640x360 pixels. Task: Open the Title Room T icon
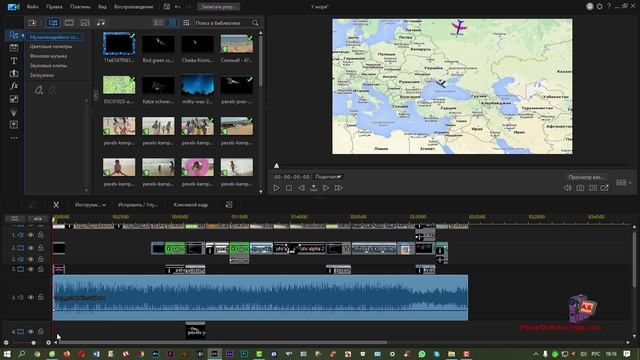(x=13, y=61)
